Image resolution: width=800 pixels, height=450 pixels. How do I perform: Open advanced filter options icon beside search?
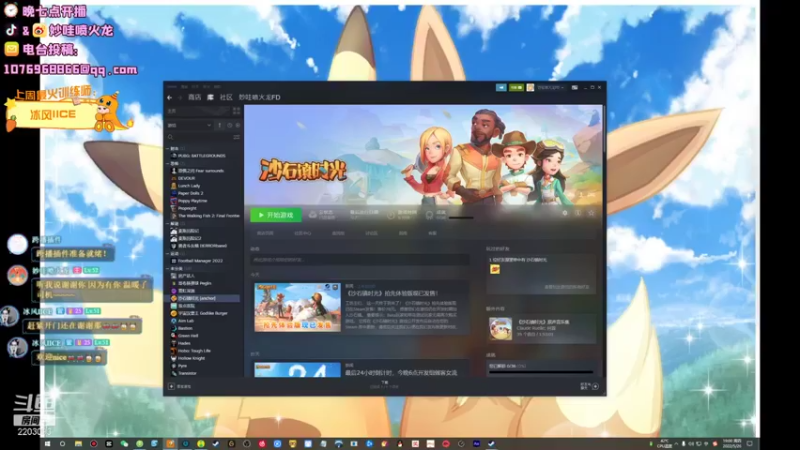coord(236,137)
